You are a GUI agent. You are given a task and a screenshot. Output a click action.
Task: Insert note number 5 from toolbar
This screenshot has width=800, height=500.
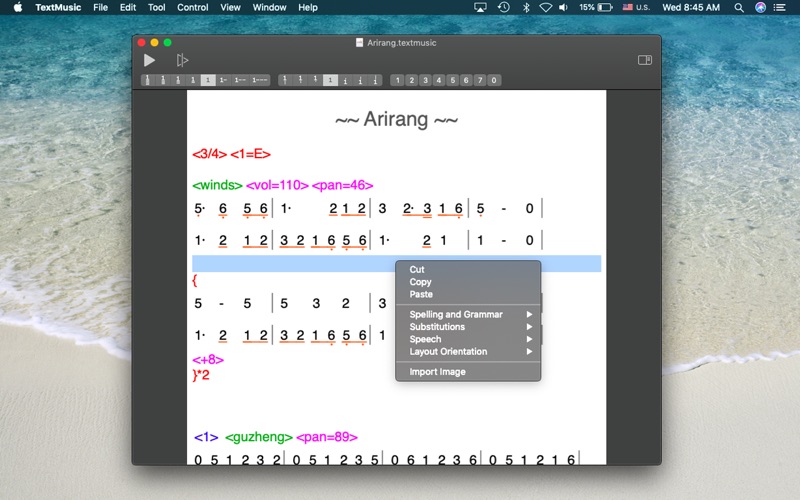click(x=453, y=80)
